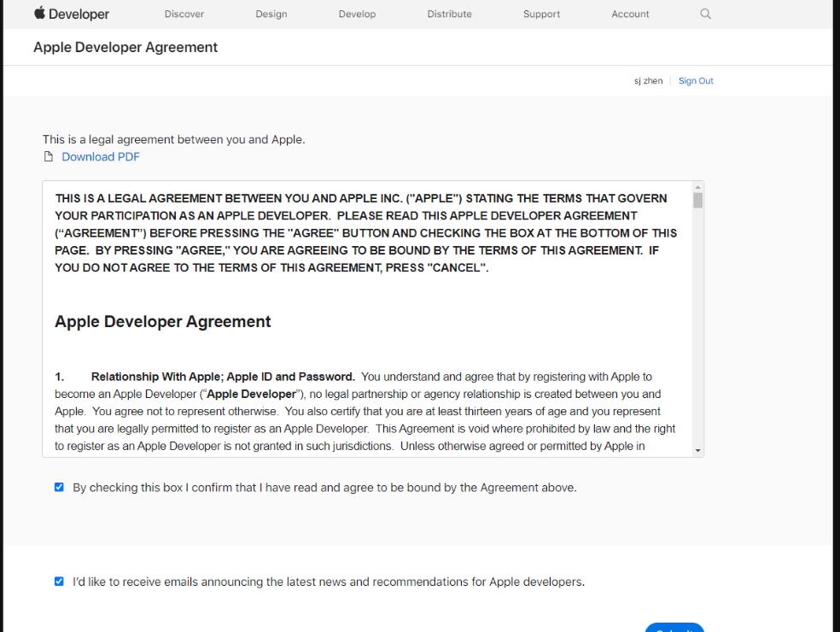Viewport: 840px width, 632px height.
Task: Download the agreement PDF
Action: pos(101,156)
